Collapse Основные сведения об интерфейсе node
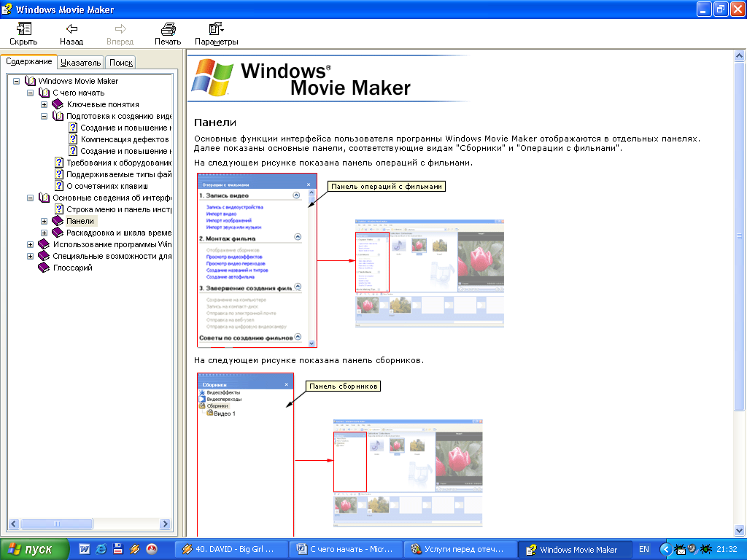The height and width of the screenshot is (560, 747). pyautogui.click(x=30, y=198)
